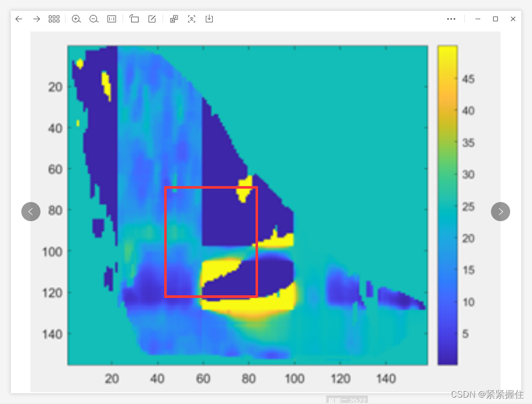Click the 星期二 20:27 time overlay
The height and width of the screenshot is (404, 532).
(348, 399)
